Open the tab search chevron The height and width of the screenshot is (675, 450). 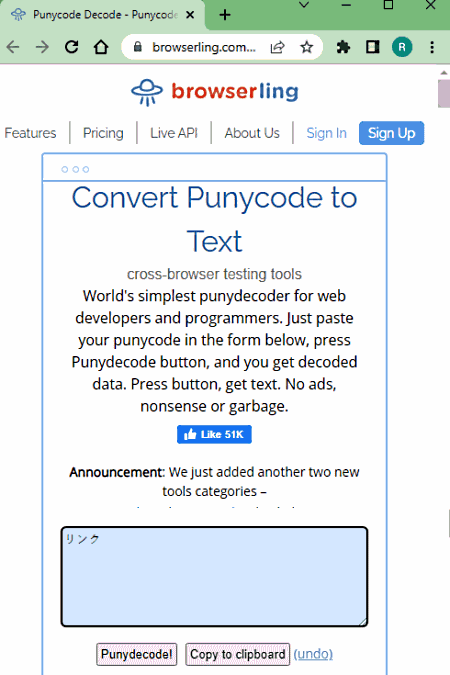[304, 5]
